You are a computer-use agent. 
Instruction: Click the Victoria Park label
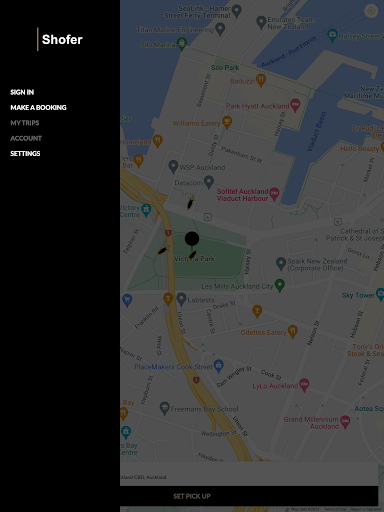click(x=195, y=259)
